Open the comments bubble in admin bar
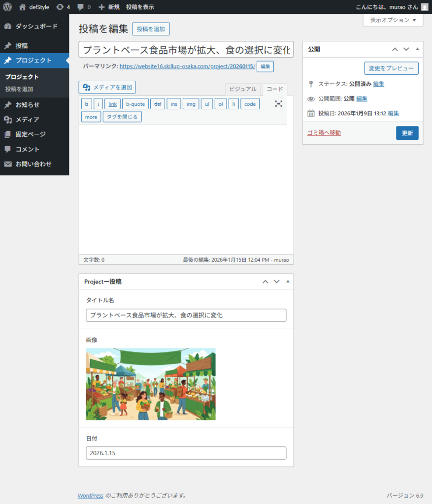Viewport: 432px width, 504px height. (x=81, y=7)
